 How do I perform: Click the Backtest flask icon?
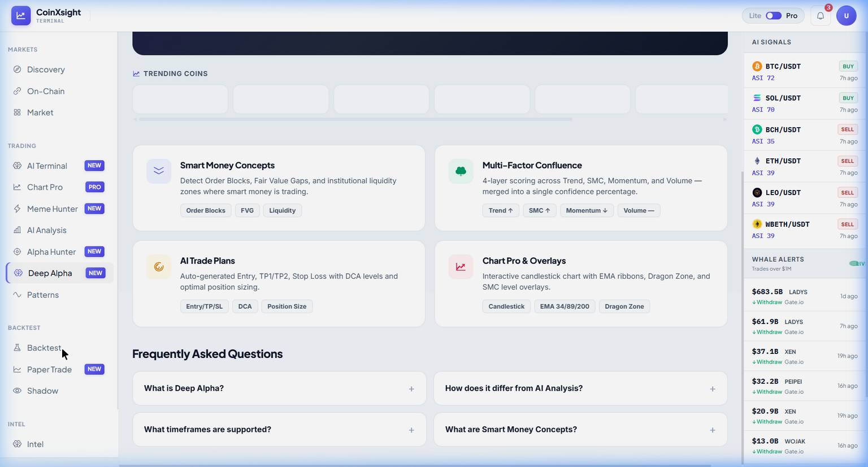coord(17,348)
